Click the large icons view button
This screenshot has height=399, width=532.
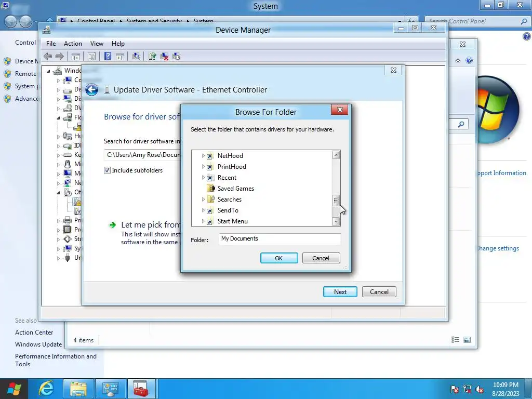467,340
